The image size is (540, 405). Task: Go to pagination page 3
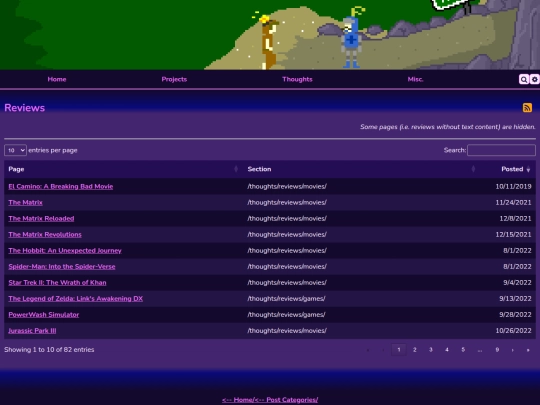click(430, 350)
